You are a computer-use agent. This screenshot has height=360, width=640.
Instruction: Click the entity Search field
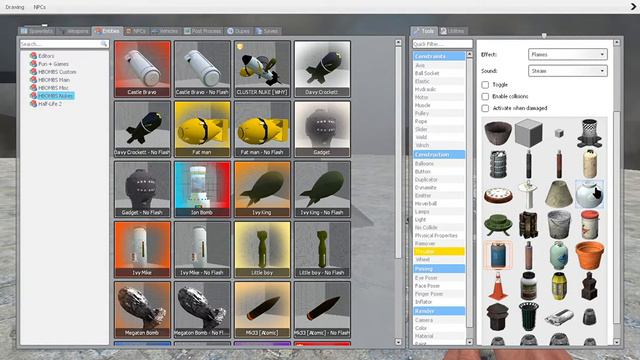point(64,44)
